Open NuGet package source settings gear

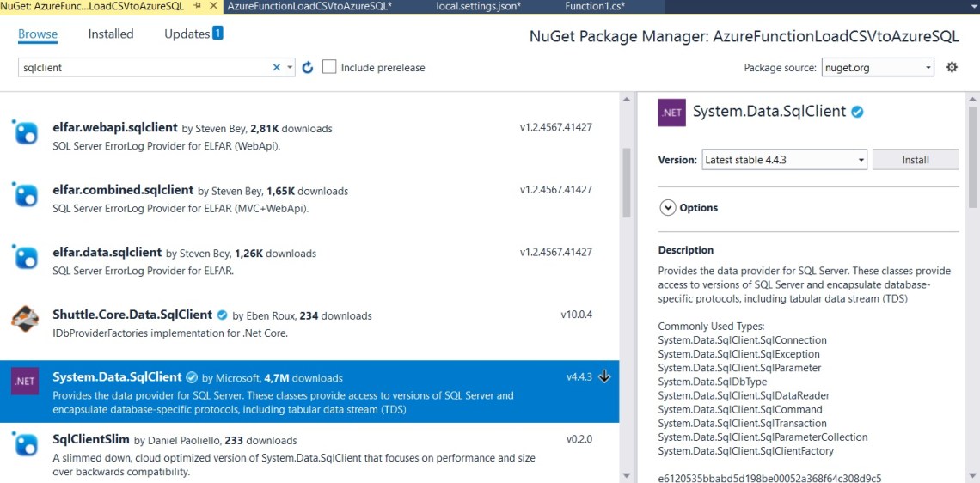(x=952, y=67)
